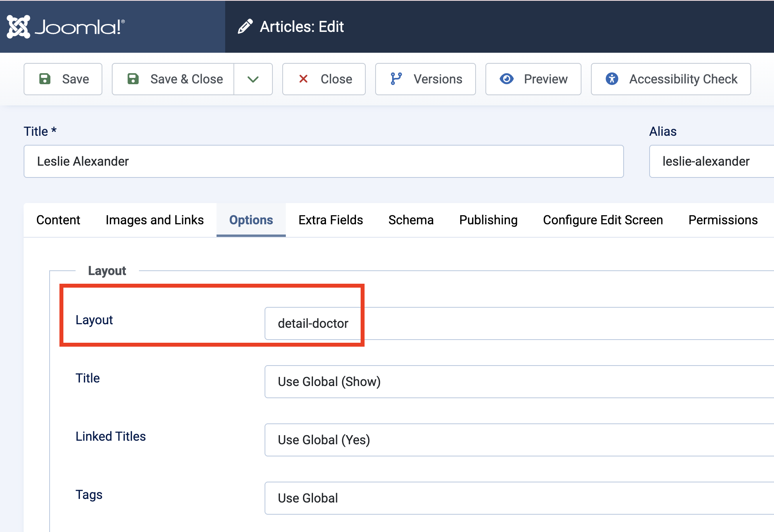Click Save & Close button
Viewport: 774px width, 532px height.
click(x=173, y=79)
